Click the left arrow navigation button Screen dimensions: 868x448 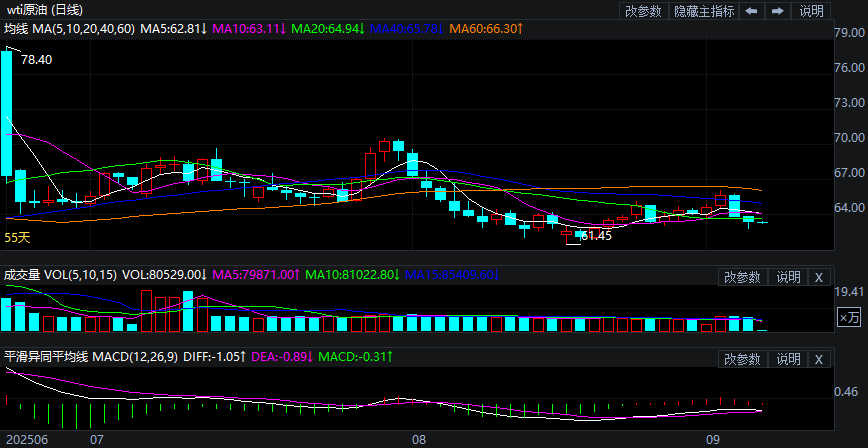click(752, 11)
